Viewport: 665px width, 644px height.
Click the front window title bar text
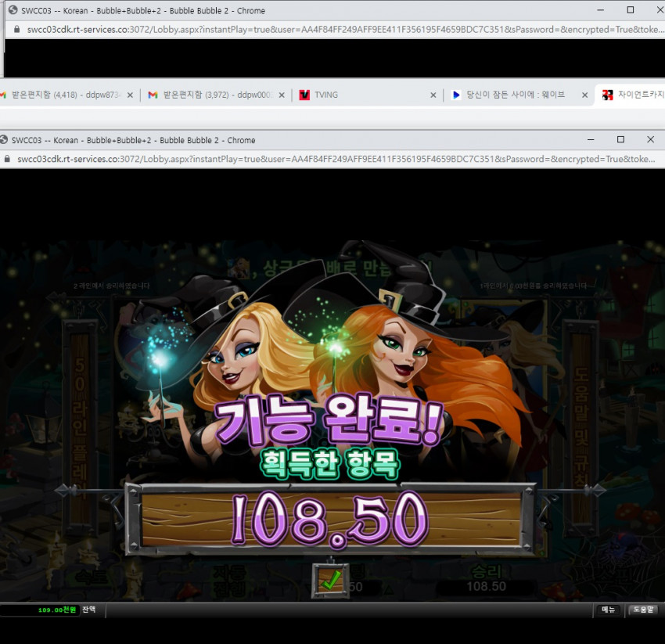pyautogui.click(x=133, y=140)
